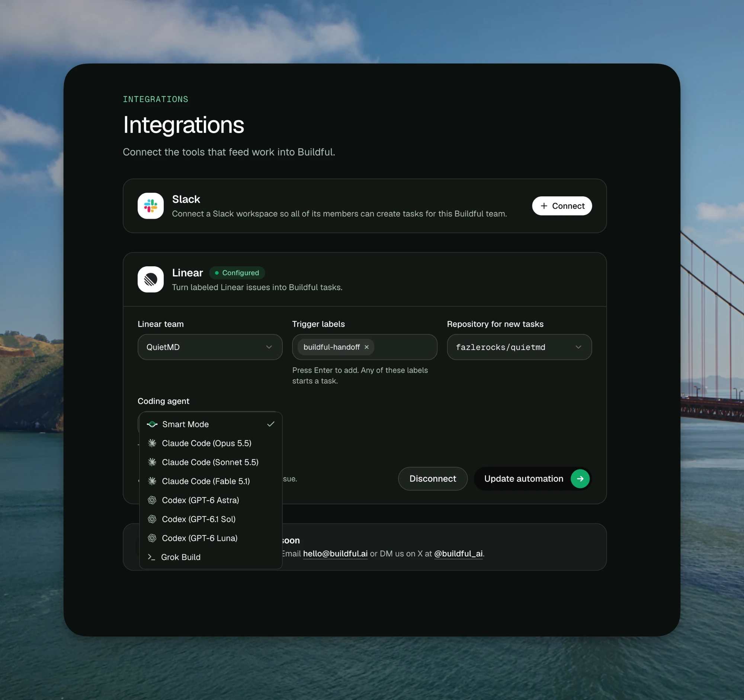This screenshot has width=744, height=700.
Task: Disconnect the Linear integration
Action: coord(433,479)
